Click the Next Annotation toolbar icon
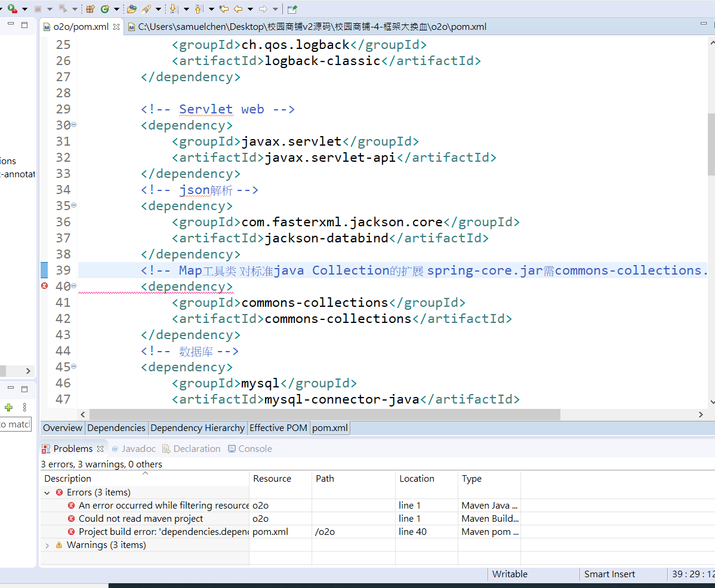 (x=174, y=9)
